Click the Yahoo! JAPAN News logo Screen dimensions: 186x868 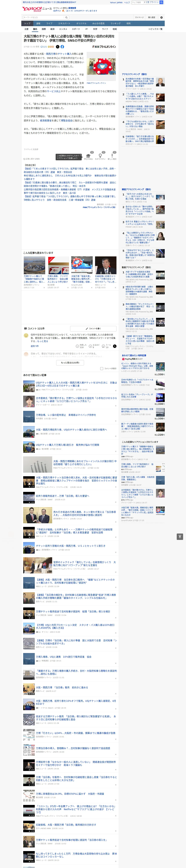coord(37,9)
